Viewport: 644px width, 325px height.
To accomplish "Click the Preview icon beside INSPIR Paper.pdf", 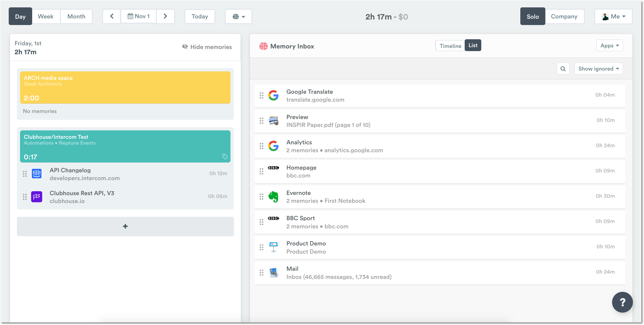I will click(274, 121).
